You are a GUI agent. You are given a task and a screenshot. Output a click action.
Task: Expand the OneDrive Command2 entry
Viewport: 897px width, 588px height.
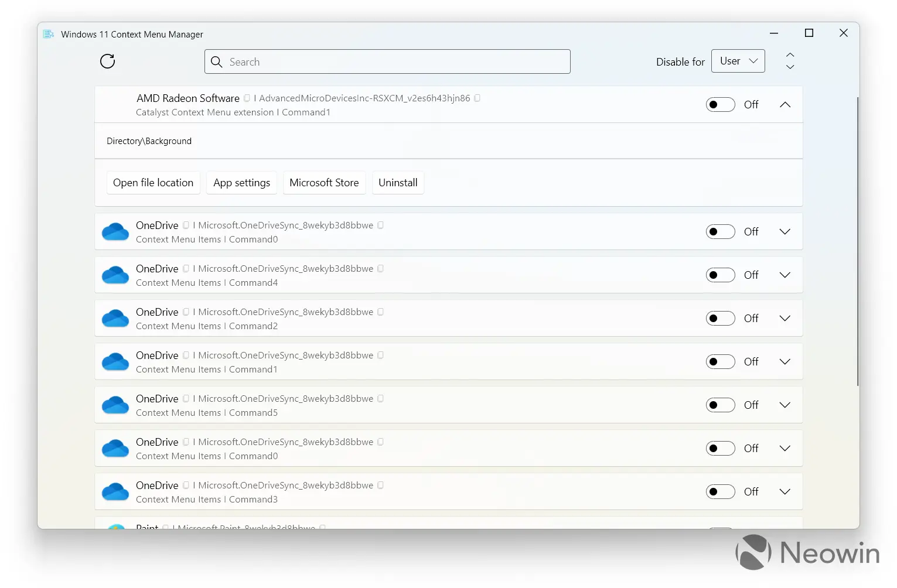pos(785,319)
